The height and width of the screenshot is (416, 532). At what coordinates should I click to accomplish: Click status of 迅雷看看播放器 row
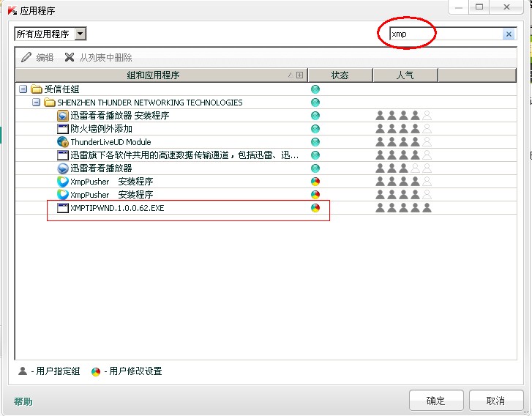(315, 168)
